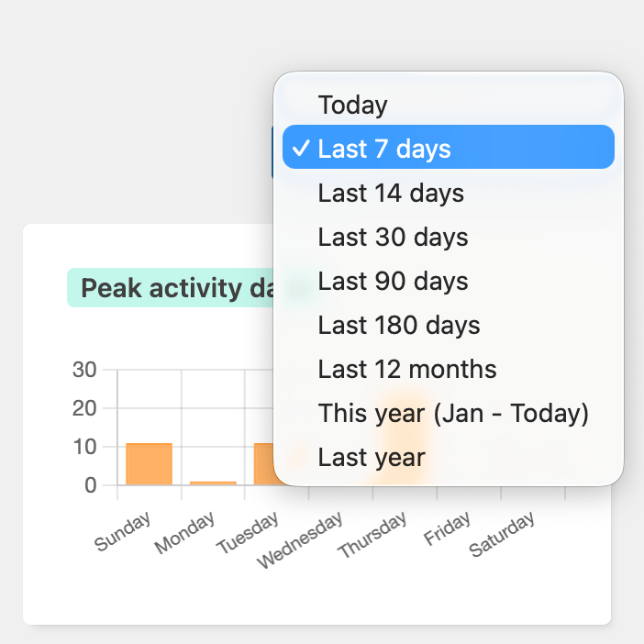Choose Last 7 days from the list

coord(384,149)
